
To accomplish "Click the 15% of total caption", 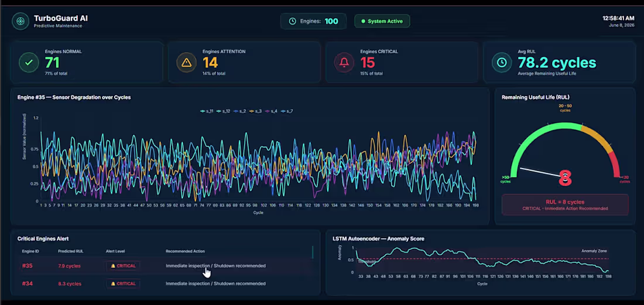I will pos(371,74).
